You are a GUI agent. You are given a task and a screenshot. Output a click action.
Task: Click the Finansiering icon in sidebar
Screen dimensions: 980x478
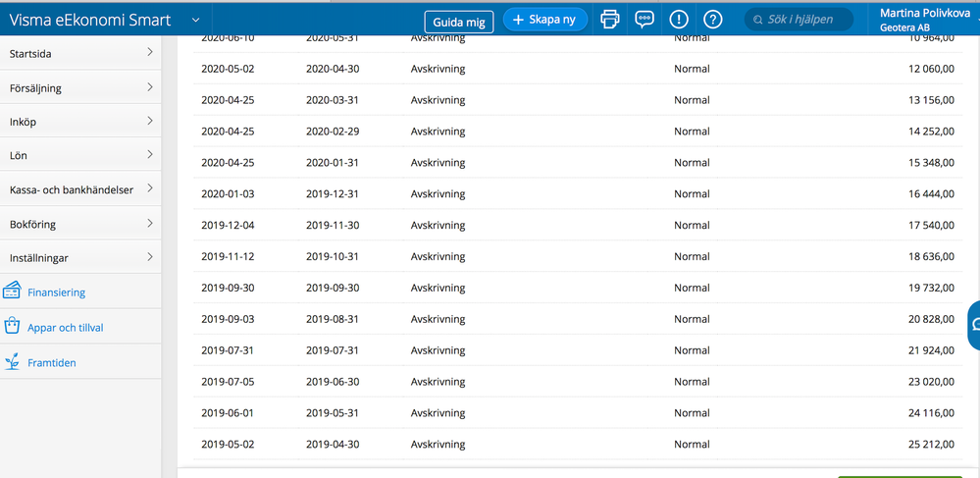(13, 292)
